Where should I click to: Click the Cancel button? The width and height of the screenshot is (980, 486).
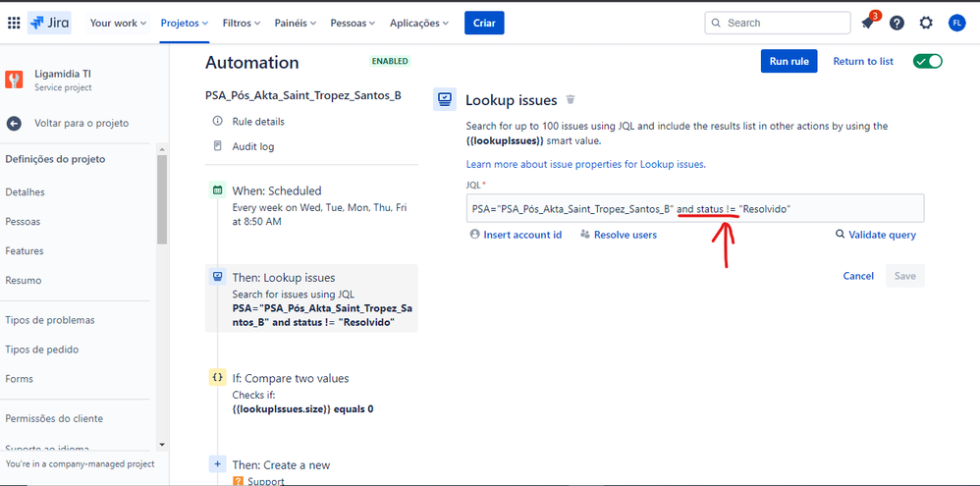point(858,276)
